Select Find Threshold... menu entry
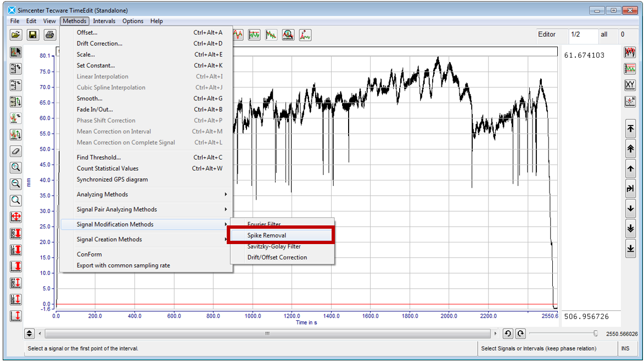Image resolution: width=644 pixels, height=362 pixels. [146, 157]
